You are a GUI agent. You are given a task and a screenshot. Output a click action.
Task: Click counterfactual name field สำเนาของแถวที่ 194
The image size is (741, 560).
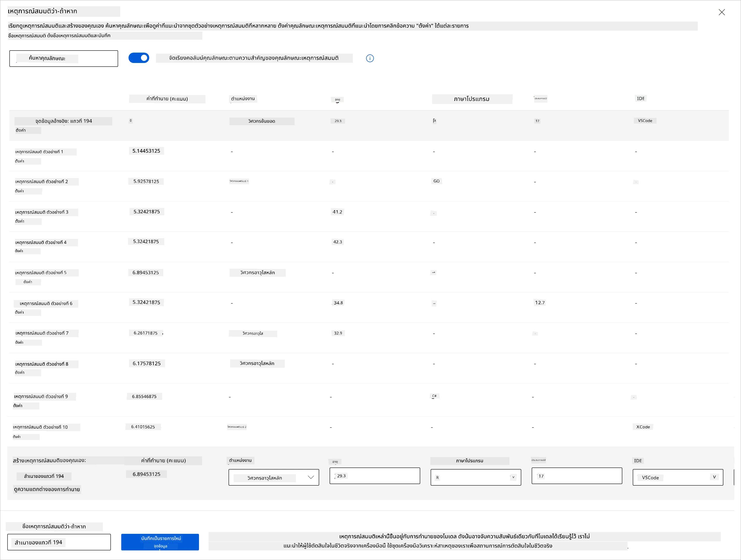pyautogui.click(x=59, y=542)
